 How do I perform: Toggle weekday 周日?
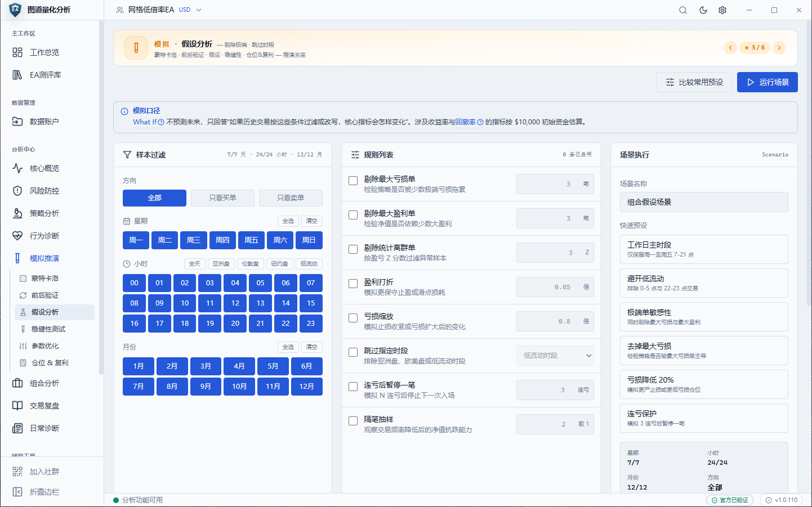coord(309,240)
